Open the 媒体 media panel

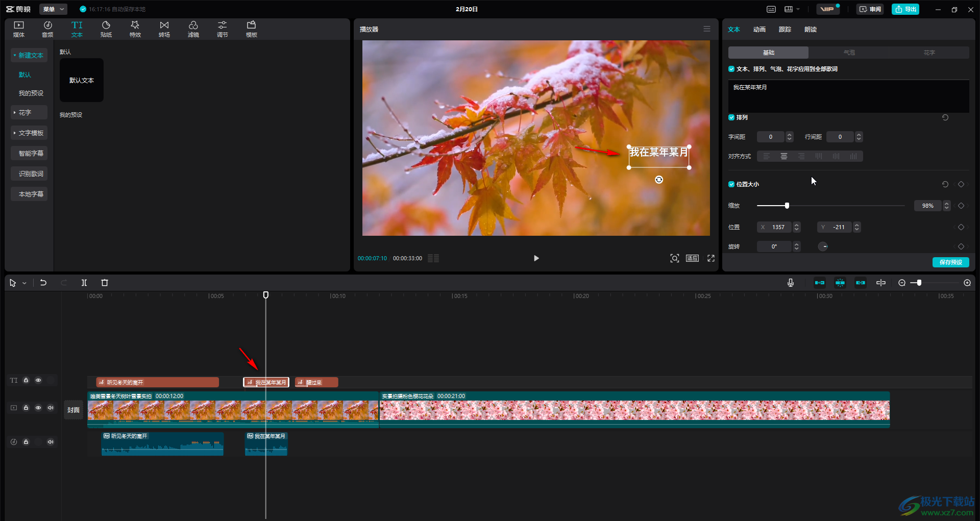coord(19,29)
